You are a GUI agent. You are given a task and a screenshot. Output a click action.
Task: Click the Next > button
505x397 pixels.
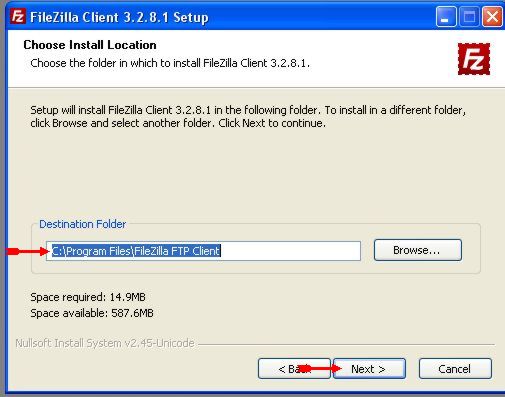click(369, 369)
